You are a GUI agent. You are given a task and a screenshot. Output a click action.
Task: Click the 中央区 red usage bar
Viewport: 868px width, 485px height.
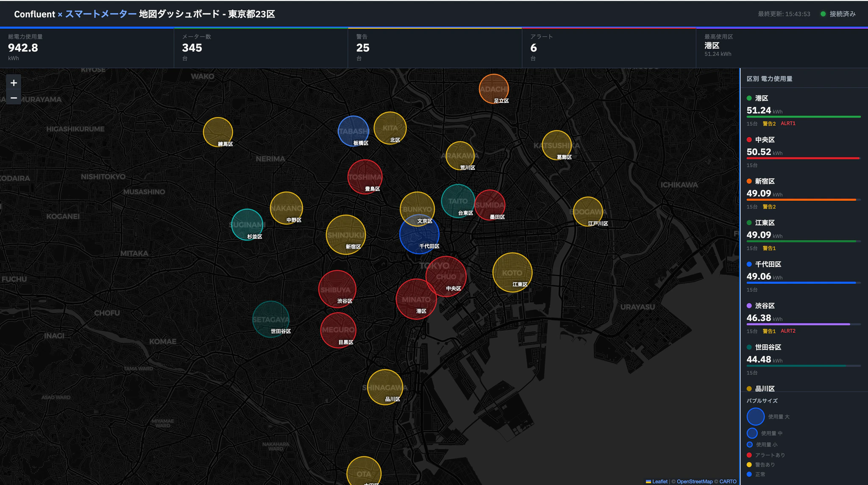[803, 158]
